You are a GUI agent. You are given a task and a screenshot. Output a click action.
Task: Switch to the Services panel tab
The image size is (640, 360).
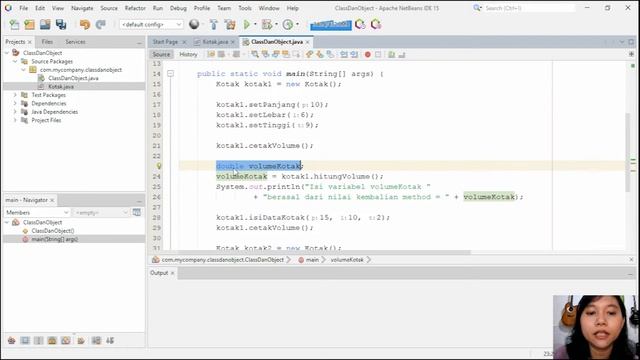75,42
